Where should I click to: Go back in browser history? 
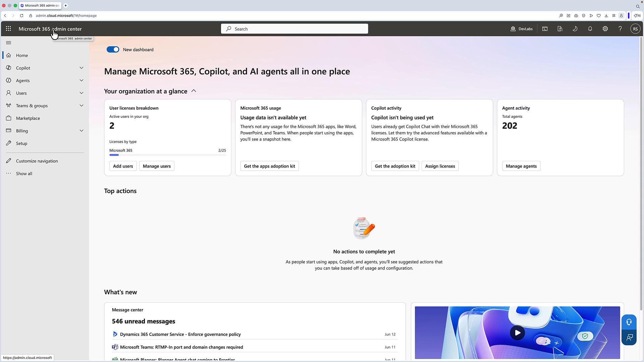[5, 15]
